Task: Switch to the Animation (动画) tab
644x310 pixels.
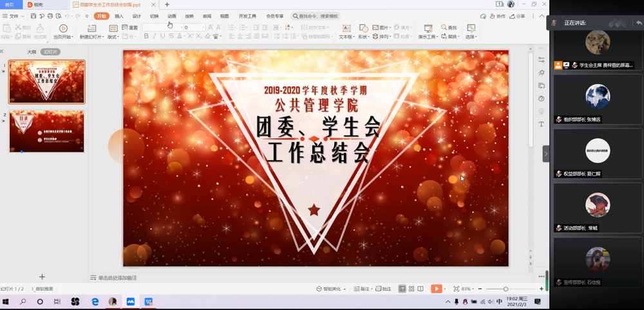Action: (x=172, y=16)
